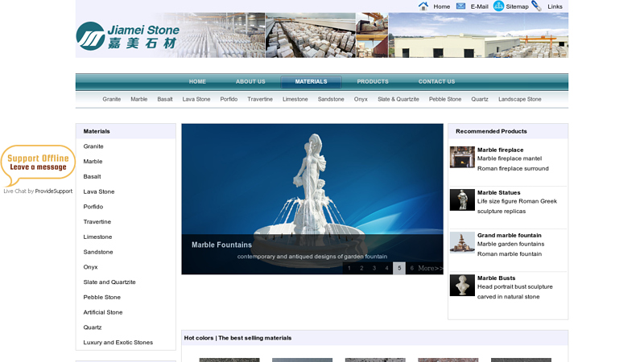The width and height of the screenshot is (644, 362).
Task: Select Porfido in the submenu bar
Action: point(229,99)
